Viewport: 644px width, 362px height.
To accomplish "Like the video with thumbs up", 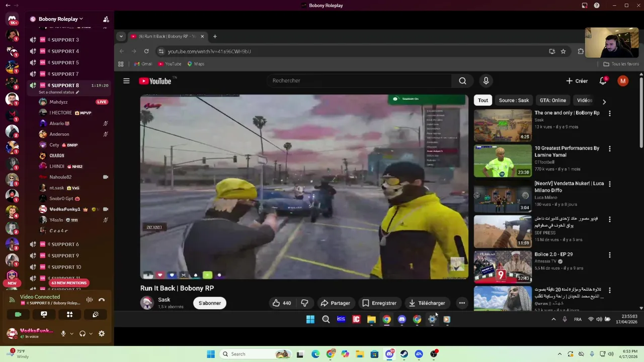I will tap(282, 303).
